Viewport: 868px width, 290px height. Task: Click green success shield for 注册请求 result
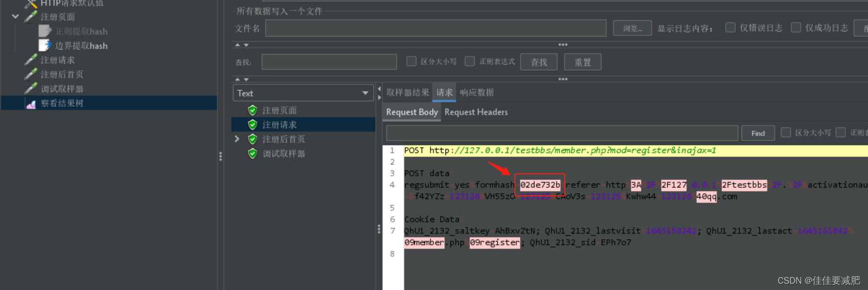253,125
